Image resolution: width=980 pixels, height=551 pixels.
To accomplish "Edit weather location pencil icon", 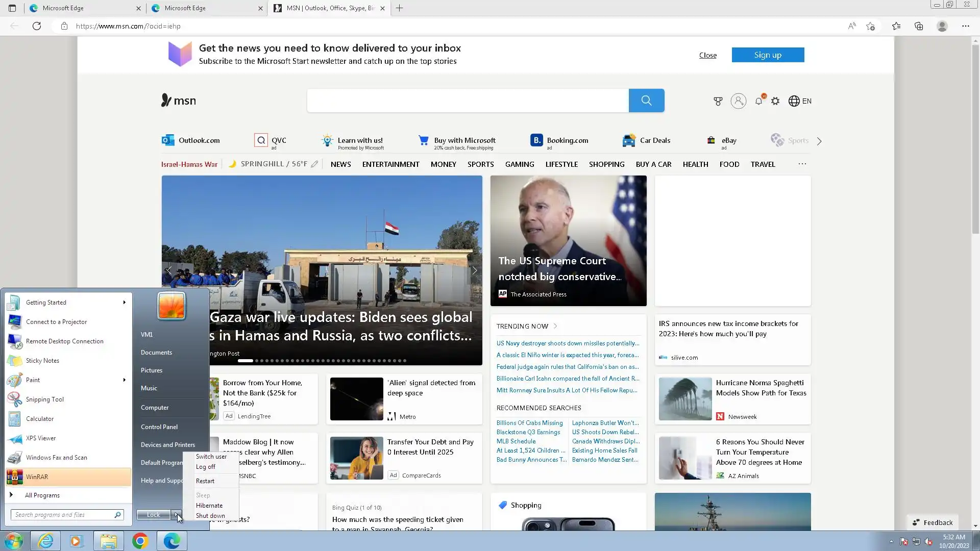I will click(314, 164).
